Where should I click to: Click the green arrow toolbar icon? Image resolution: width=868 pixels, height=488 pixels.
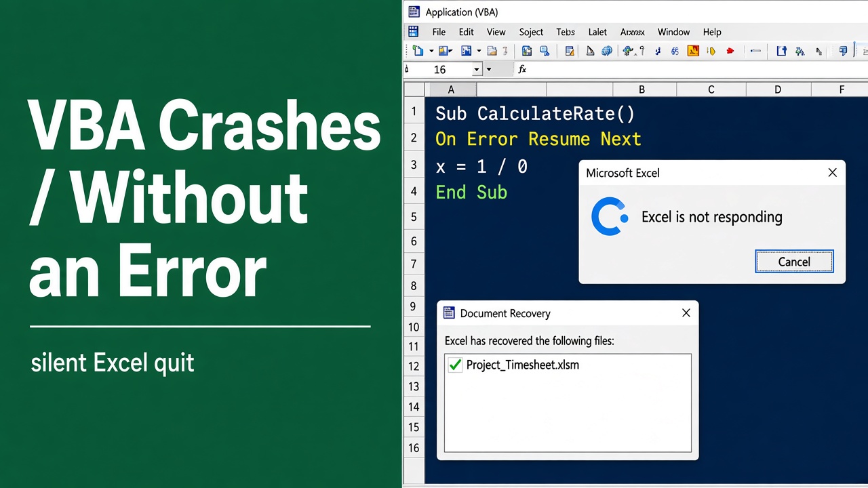point(628,51)
